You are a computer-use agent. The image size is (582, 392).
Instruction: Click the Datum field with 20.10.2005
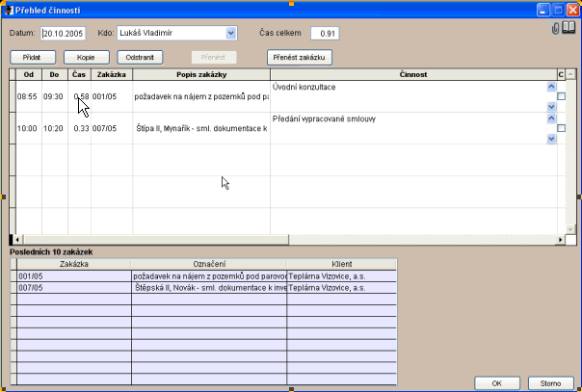pyautogui.click(x=65, y=34)
